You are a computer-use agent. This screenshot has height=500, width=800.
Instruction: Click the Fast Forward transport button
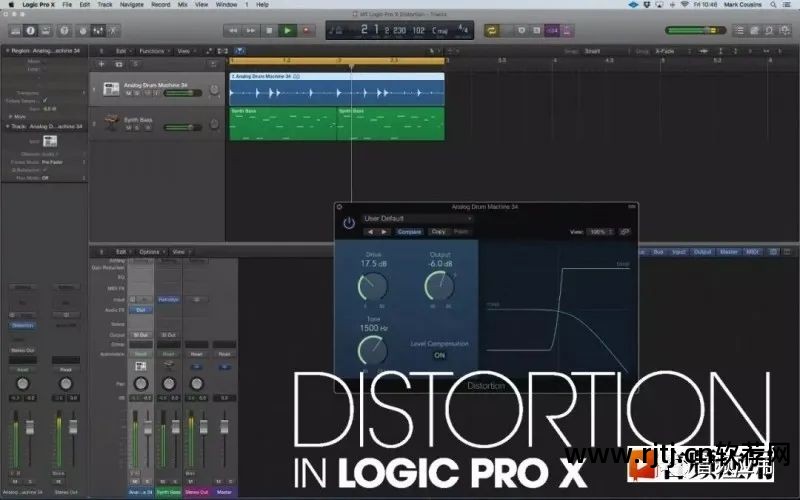251,31
